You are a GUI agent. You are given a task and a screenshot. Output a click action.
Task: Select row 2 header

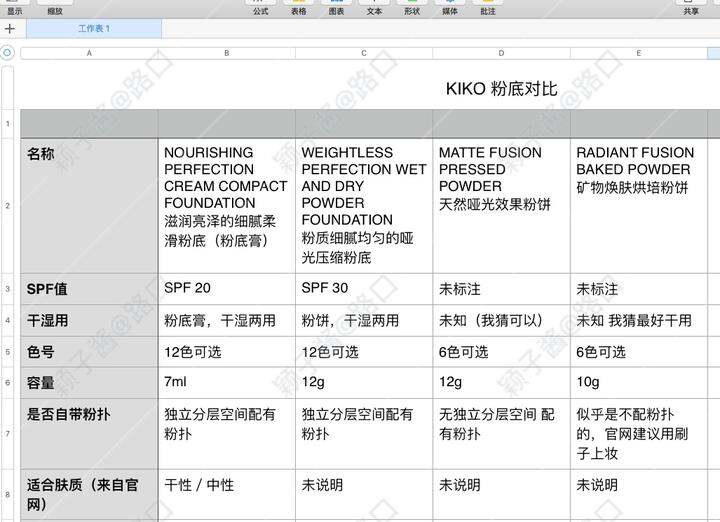[7, 206]
